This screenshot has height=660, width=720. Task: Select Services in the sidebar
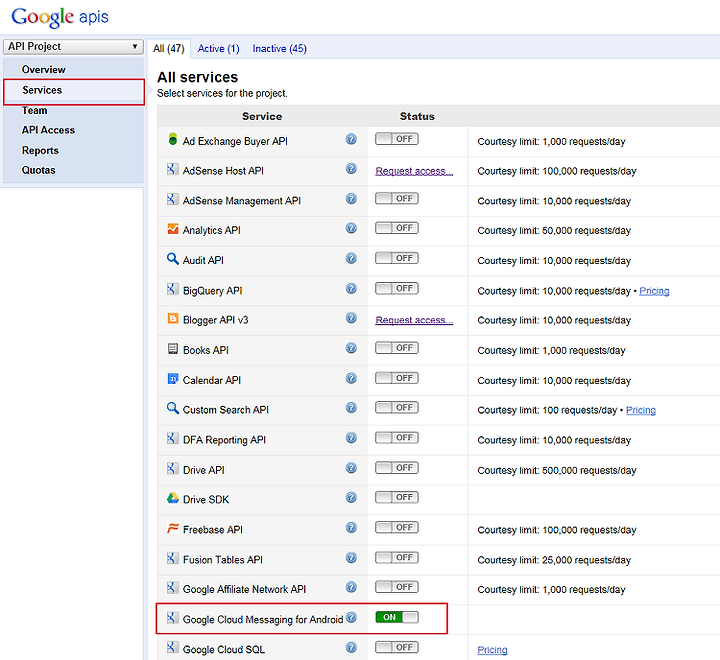(x=74, y=90)
